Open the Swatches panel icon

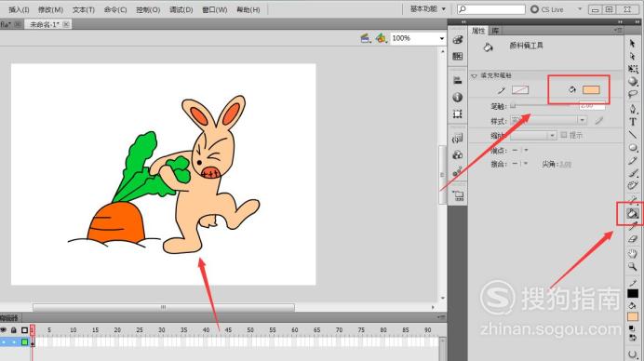point(458,56)
